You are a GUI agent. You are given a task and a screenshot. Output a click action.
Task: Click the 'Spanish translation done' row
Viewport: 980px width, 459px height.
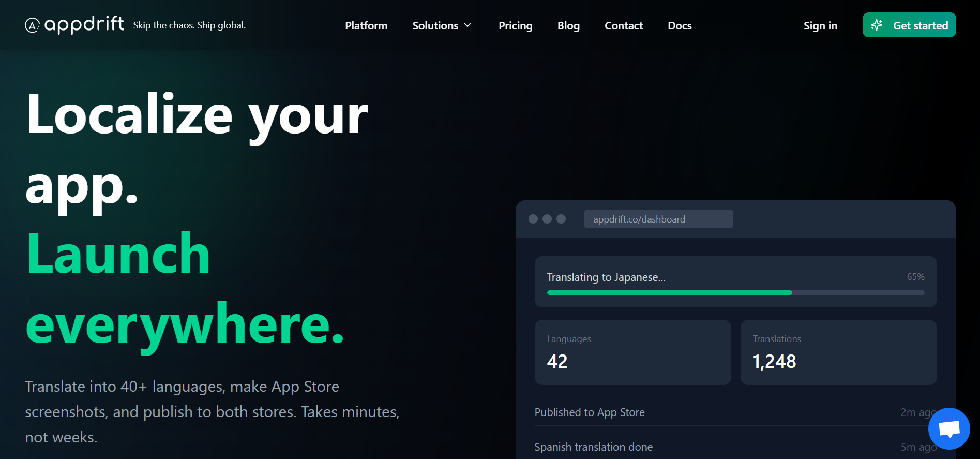coord(735,447)
